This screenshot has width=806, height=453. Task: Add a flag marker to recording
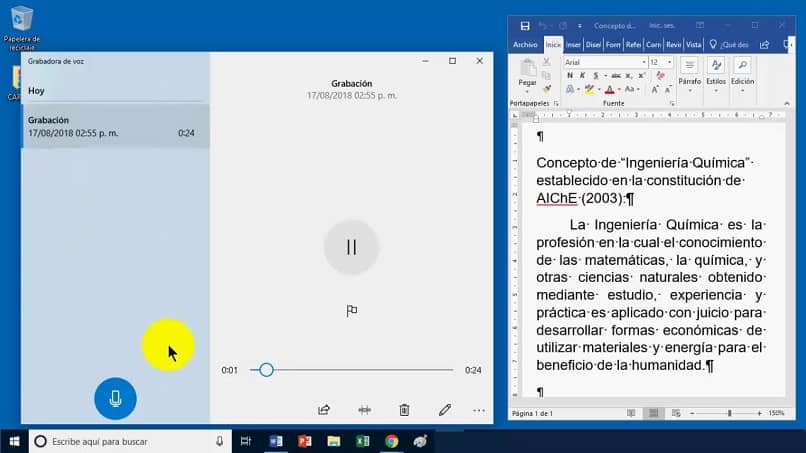pyautogui.click(x=351, y=311)
